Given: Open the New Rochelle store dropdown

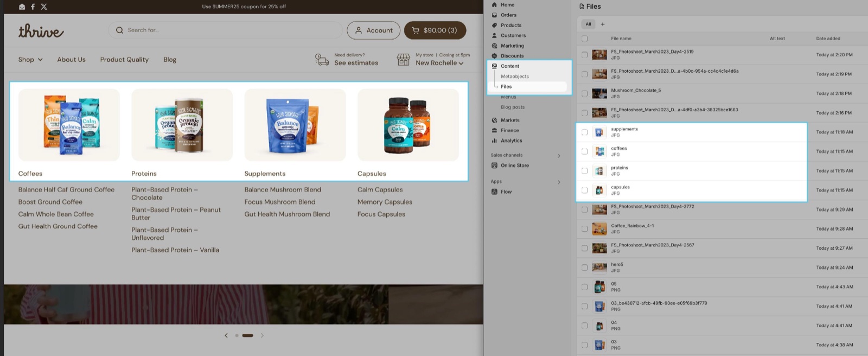Looking at the screenshot, I should pos(439,63).
